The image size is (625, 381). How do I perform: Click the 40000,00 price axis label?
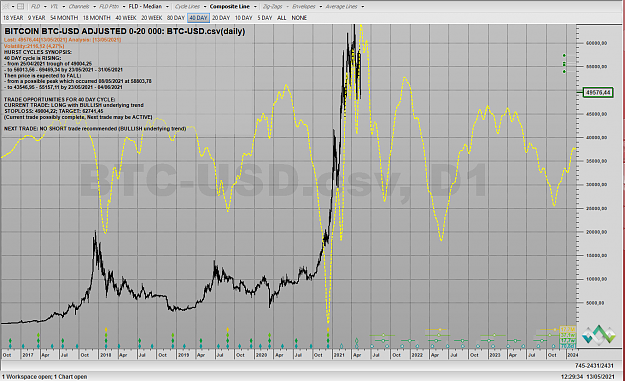597,137
